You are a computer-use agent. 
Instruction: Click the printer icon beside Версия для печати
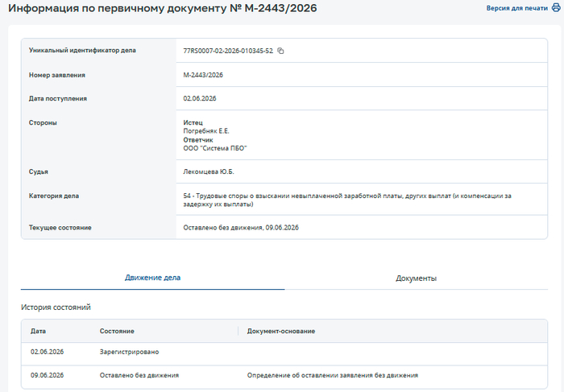click(556, 8)
